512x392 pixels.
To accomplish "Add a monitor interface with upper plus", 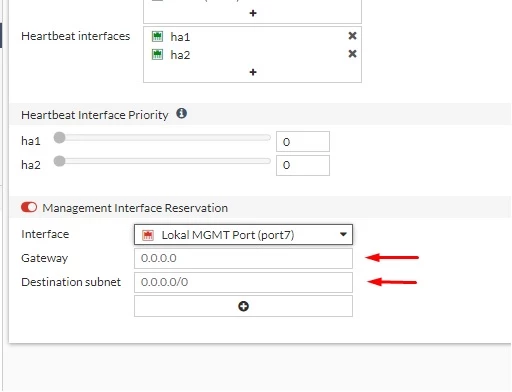I will coord(253,13).
